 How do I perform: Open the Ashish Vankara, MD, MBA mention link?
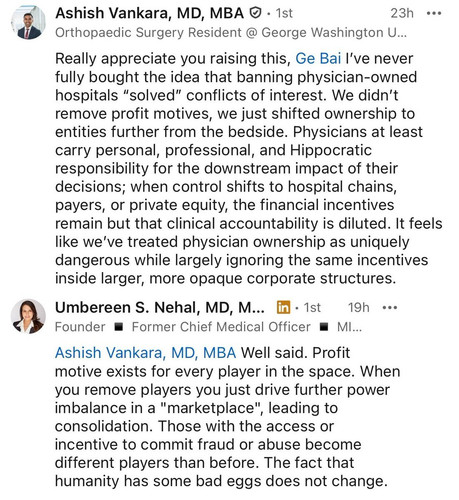(x=145, y=353)
